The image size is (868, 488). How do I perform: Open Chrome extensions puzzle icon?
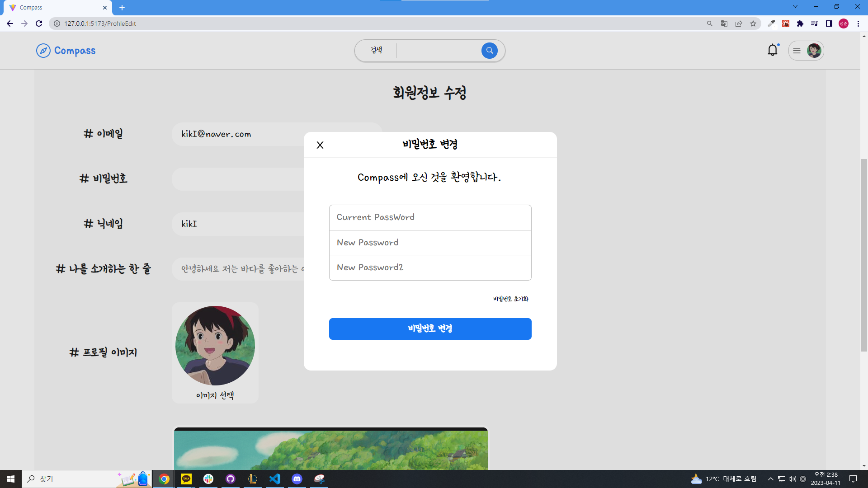pos(800,23)
